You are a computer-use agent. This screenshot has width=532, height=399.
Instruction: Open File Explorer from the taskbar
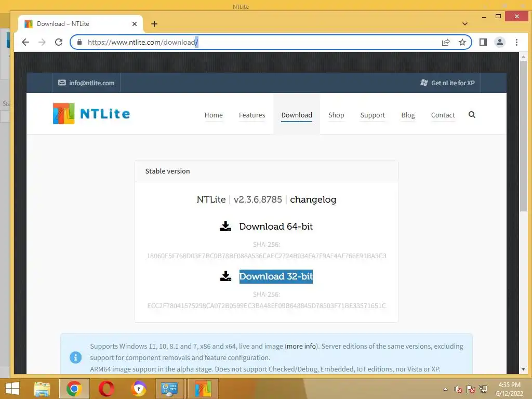click(42, 389)
